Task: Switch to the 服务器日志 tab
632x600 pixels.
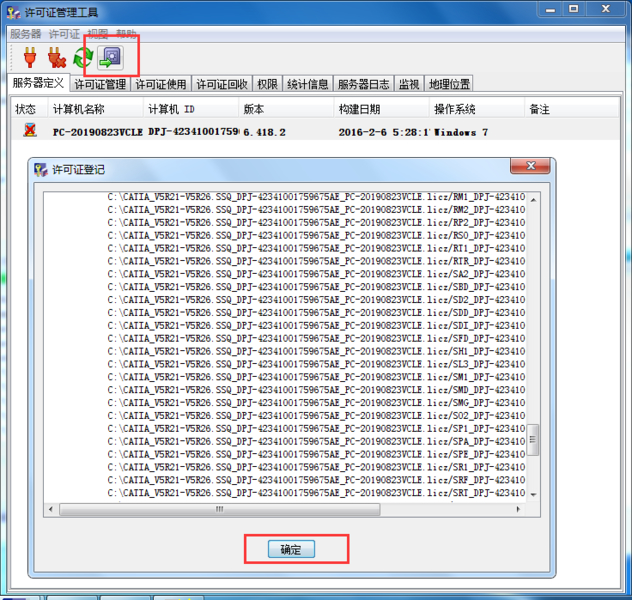Action: pos(363,84)
